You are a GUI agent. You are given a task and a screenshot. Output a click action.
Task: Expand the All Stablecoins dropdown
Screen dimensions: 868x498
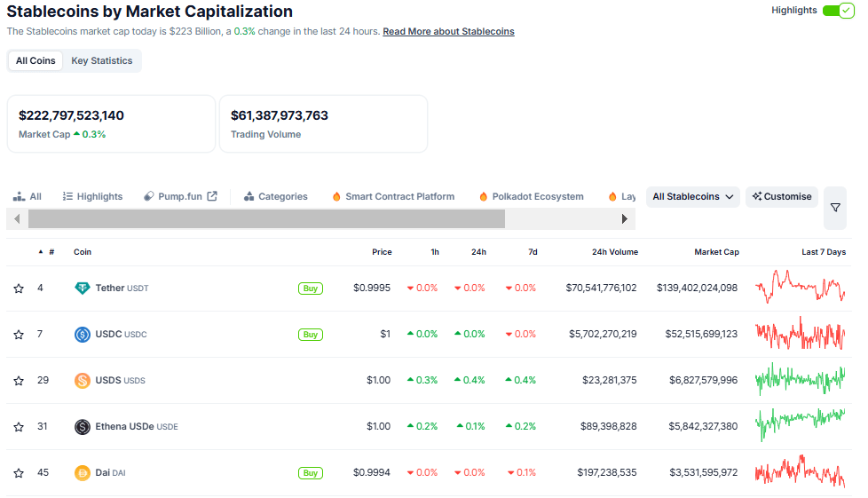pos(693,197)
